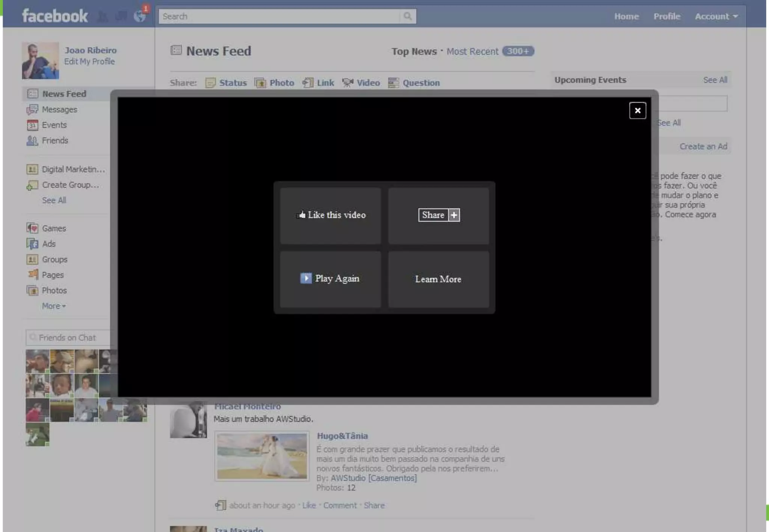The width and height of the screenshot is (769, 532).
Task: Click Like this video thumbs-up icon
Action: pyautogui.click(x=301, y=215)
